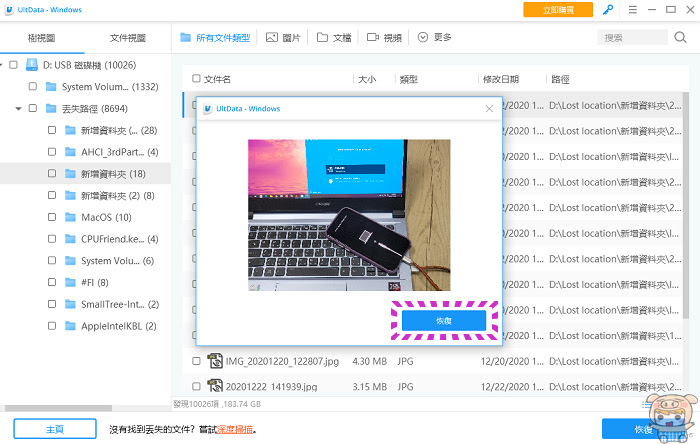
Task: Check the 新增資料夾 (2) (8) checkbox
Action: 52,195
